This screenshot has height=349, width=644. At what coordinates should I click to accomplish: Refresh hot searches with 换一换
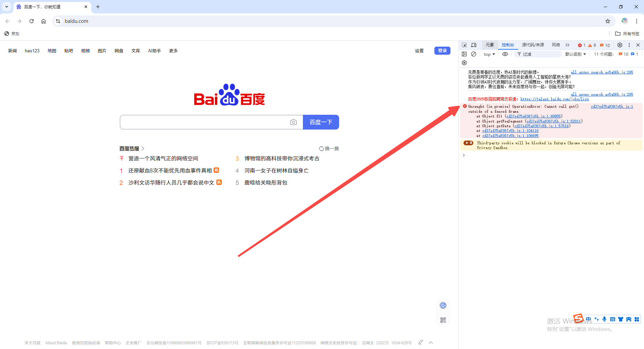(329, 148)
